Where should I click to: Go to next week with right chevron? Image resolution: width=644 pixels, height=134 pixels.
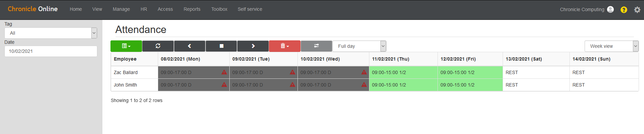(x=253, y=46)
